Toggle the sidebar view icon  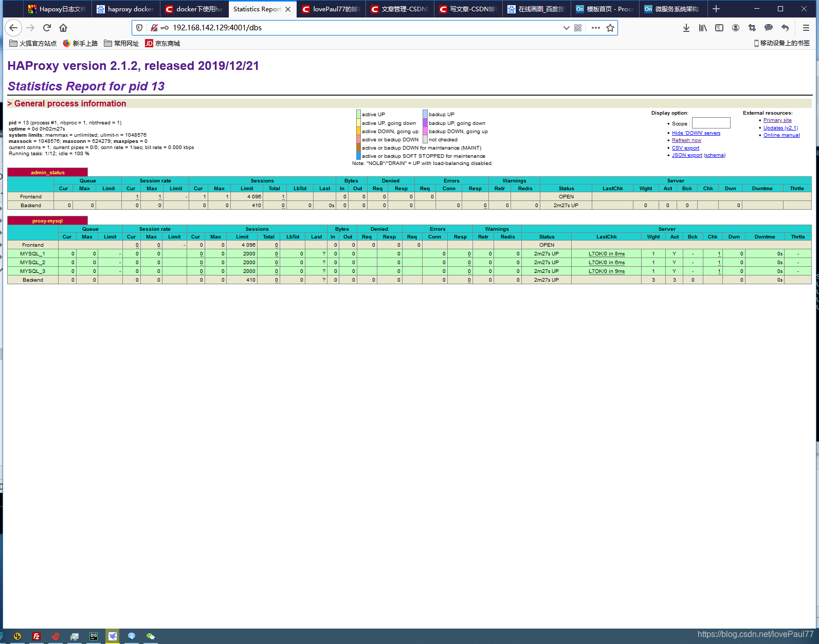coord(719,28)
